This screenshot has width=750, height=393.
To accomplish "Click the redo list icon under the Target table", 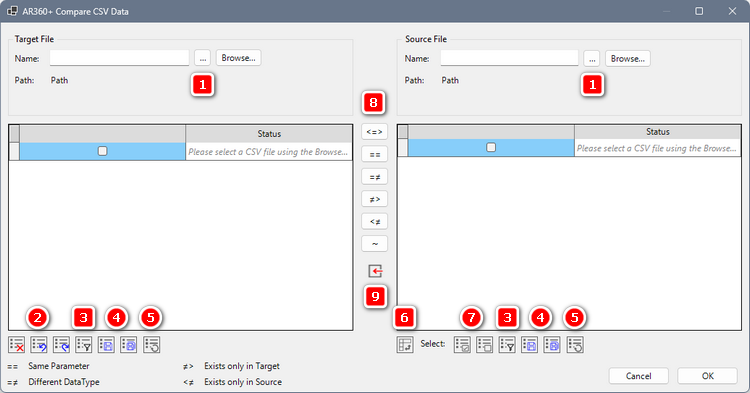I will tap(61, 345).
